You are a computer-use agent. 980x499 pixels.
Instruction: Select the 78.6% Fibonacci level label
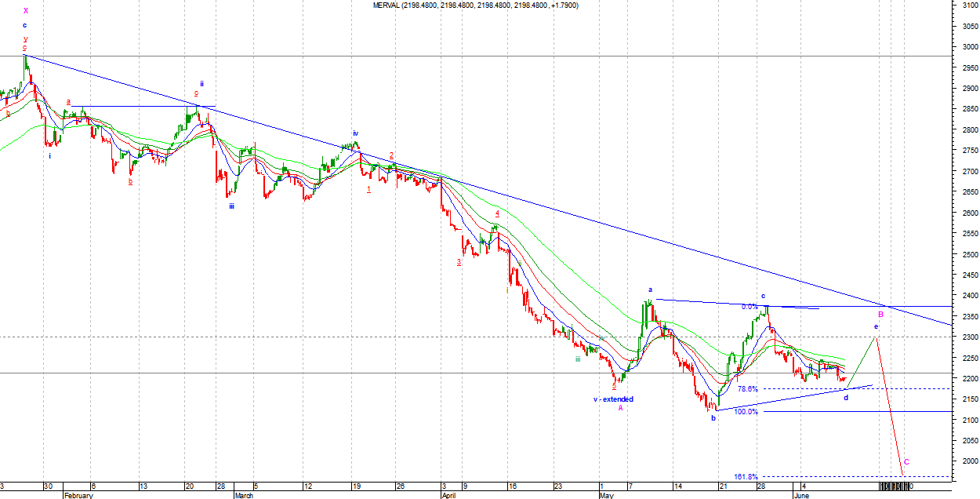point(748,389)
